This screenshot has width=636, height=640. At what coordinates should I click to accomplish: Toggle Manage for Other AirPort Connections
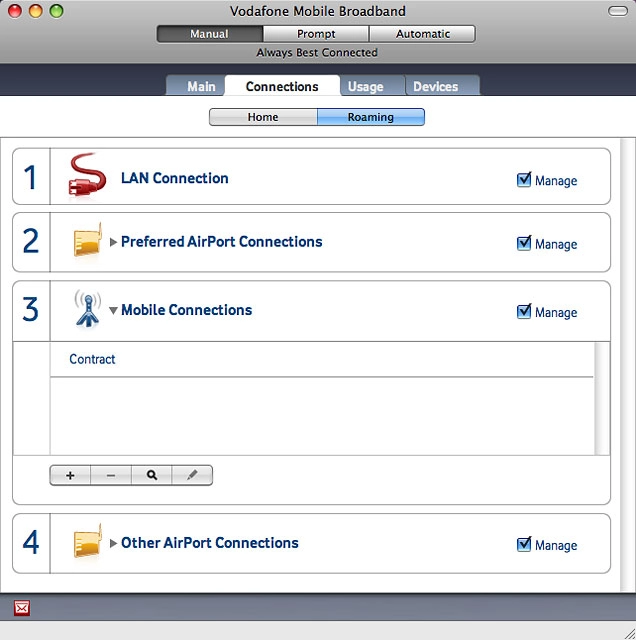(x=524, y=544)
